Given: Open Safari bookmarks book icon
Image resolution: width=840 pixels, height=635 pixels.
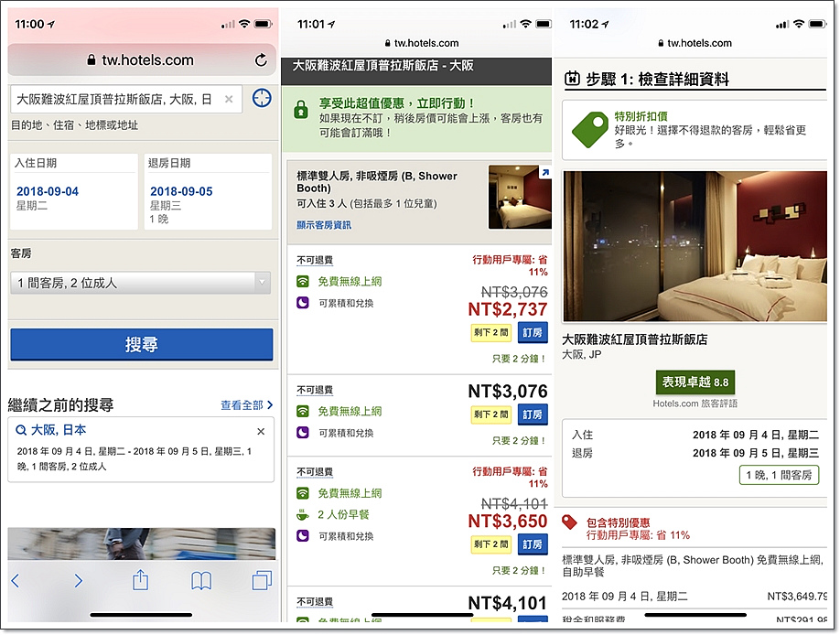Looking at the screenshot, I should [x=201, y=580].
